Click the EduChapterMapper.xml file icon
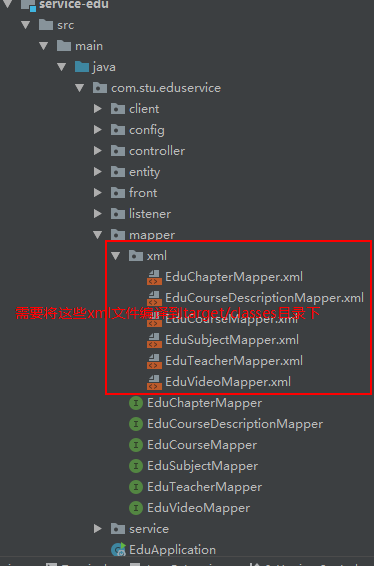This screenshot has height=566, width=374. pyautogui.click(x=154, y=277)
